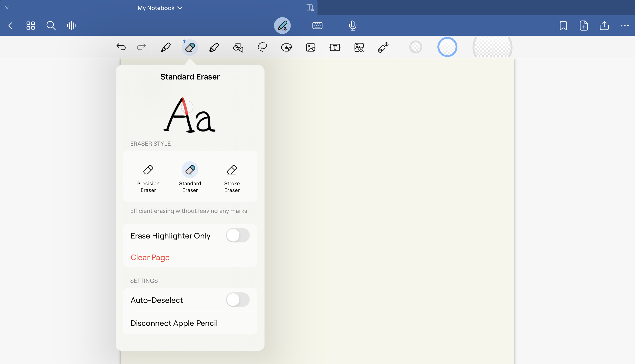Enable Auto-Deselect for the eraser
Viewport: 635px width, 364px height.
238,300
